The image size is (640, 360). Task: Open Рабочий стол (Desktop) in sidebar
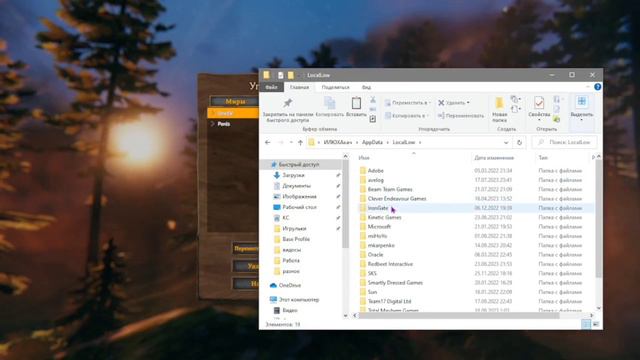299,207
